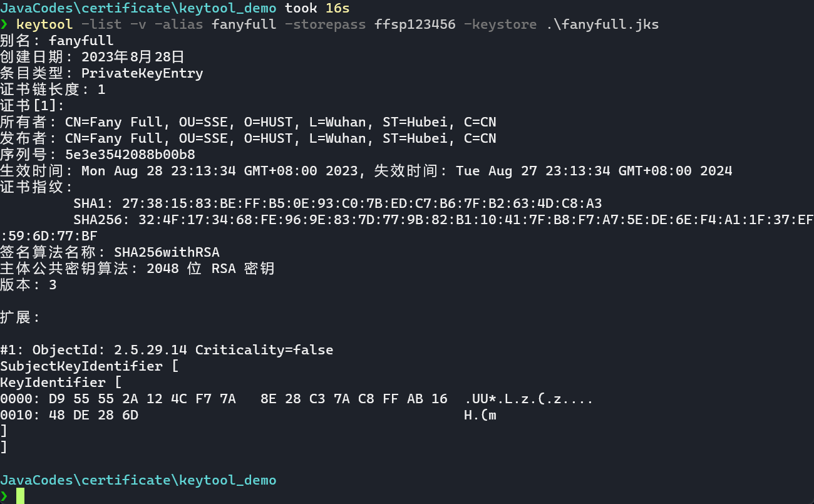This screenshot has width=814, height=504.
Task: Click the 2048 位 RSA key algorithm text
Action: (x=210, y=268)
